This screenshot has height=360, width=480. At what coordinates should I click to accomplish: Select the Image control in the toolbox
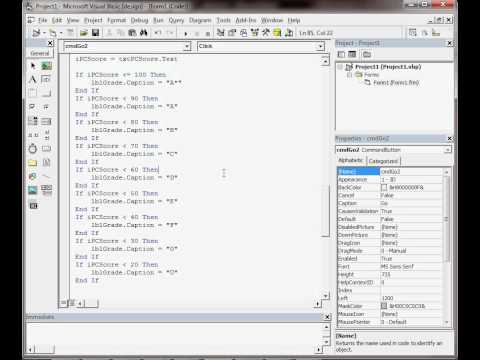(33, 190)
